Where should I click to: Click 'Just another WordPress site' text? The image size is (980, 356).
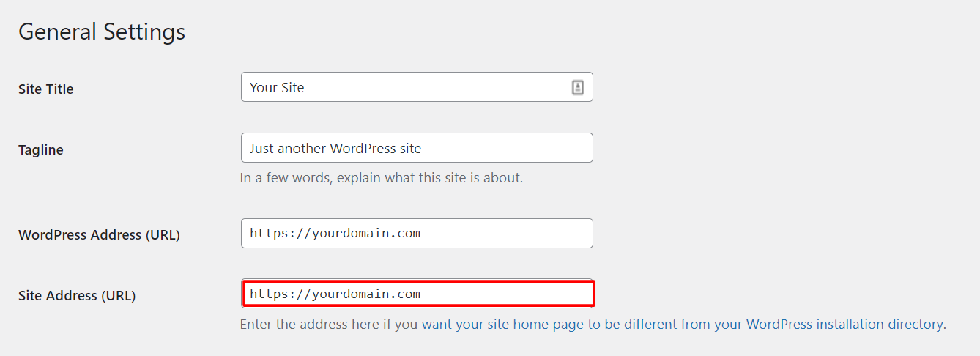335,148
